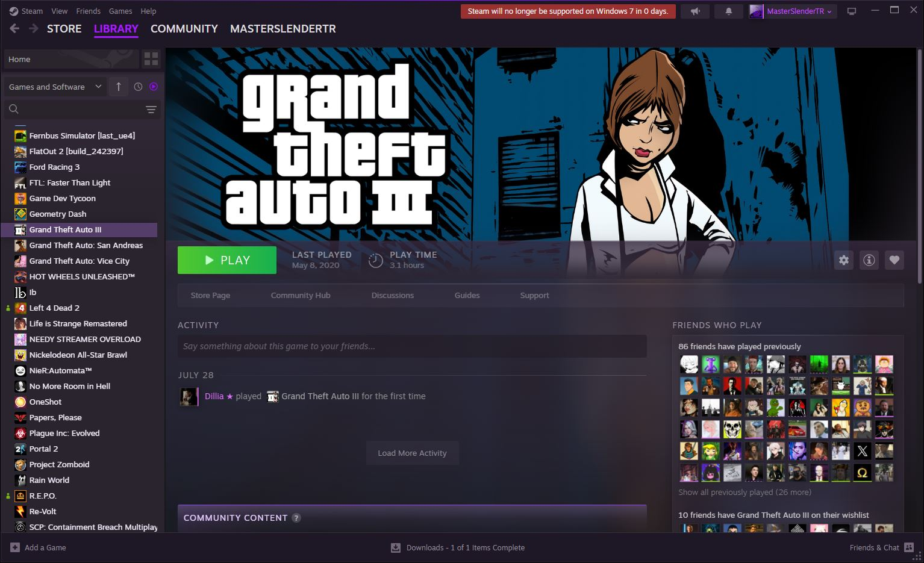The height and width of the screenshot is (563, 924).
Task: Toggle ready-to-play filter icon
Action: (x=154, y=87)
